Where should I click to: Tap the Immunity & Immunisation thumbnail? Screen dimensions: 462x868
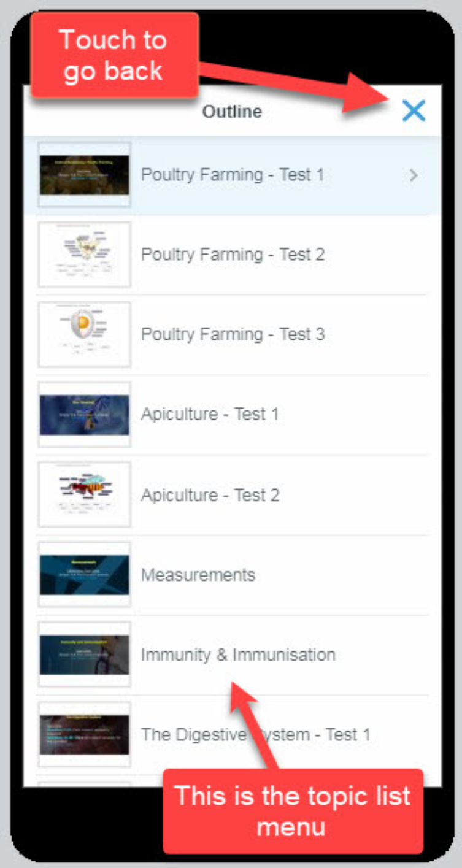[x=85, y=655]
